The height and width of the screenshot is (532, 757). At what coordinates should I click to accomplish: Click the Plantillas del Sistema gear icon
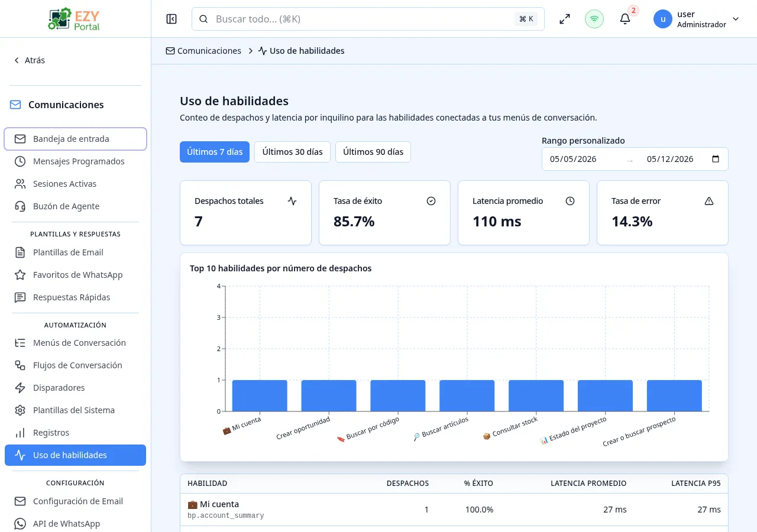click(20, 410)
